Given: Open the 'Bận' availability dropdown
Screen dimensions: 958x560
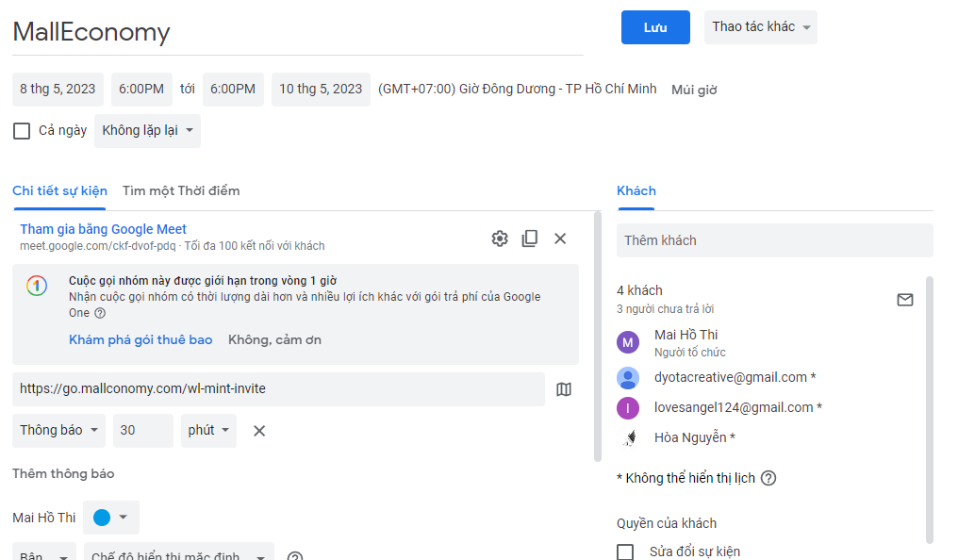Looking at the screenshot, I should pyautogui.click(x=44, y=552).
